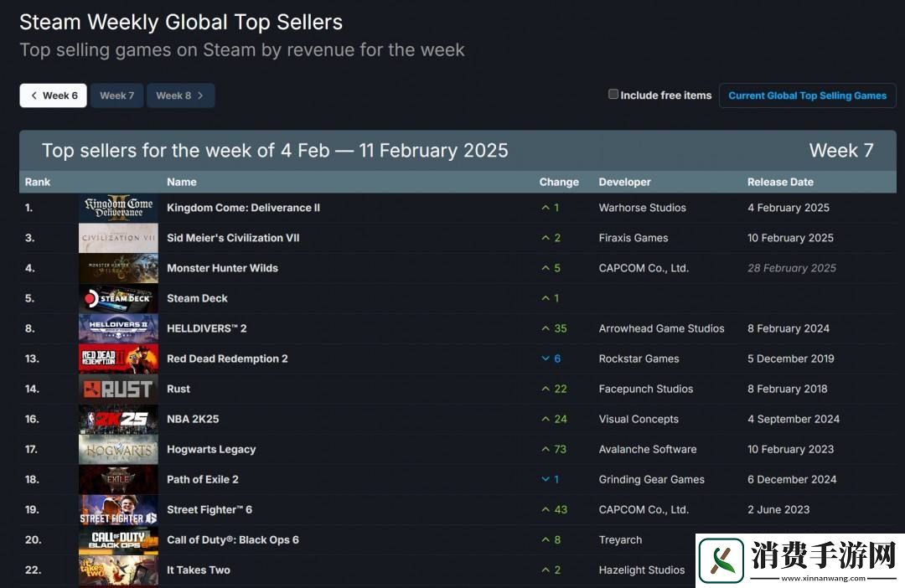This screenshot has height=588, width=905.
Task: Click the Kingdom Come Deliverance II game thumbnail
Action: coord(118,208)
